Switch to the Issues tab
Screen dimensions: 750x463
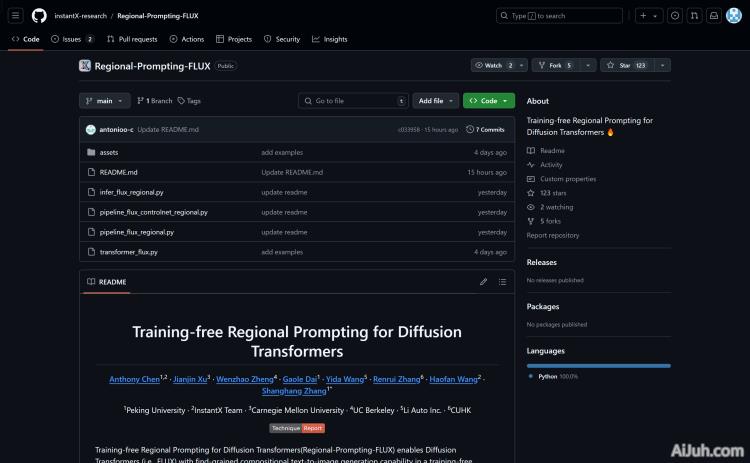pyautogui.click(x=72, y=39)
